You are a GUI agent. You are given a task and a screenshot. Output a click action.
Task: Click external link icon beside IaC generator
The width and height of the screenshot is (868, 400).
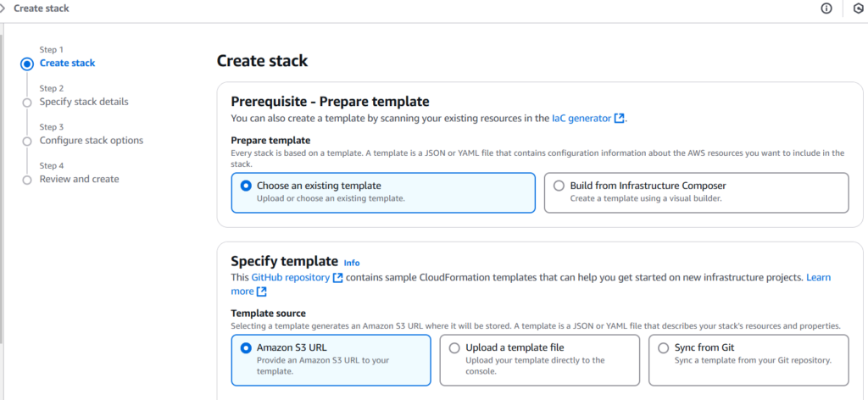(x=620, y=119)
